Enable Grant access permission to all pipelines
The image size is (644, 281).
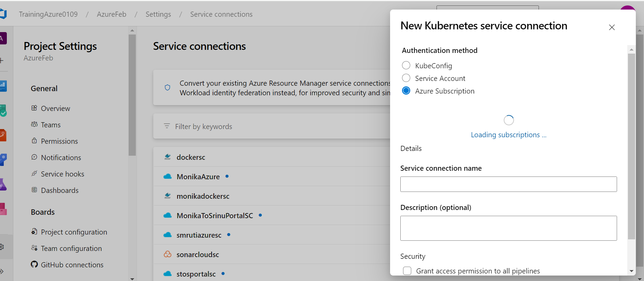(x=407, y=271)
